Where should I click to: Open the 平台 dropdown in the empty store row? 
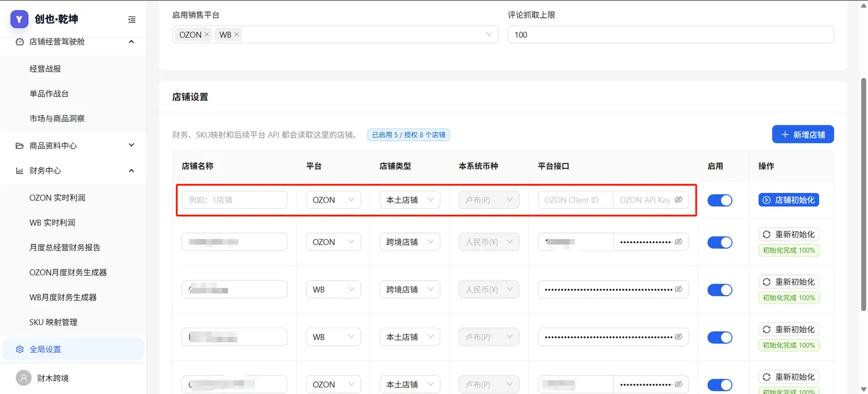click(x=333, y=200)
